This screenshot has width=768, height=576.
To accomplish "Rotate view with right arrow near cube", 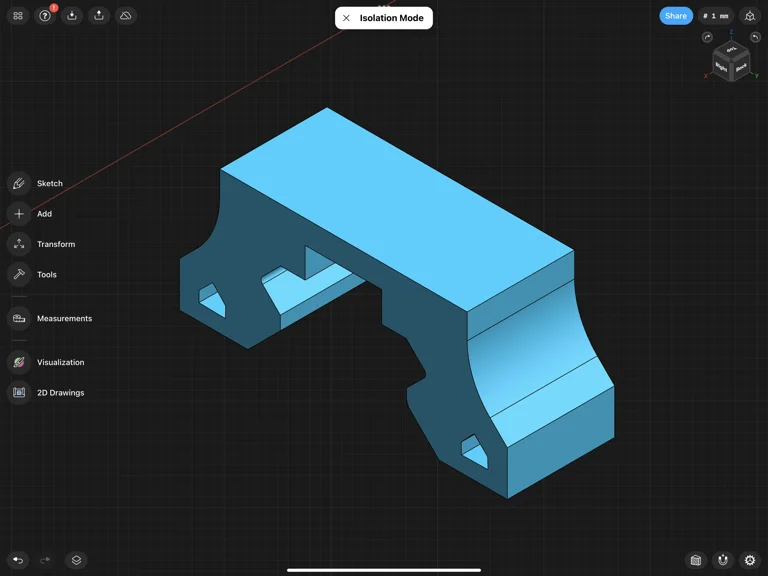I will pos(755,38).
